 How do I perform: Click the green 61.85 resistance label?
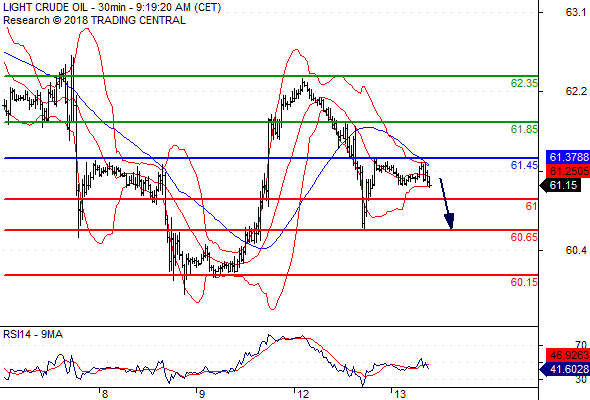(x=524, y=129)
